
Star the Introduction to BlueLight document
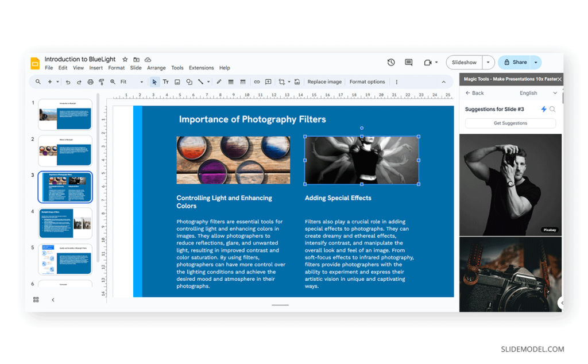(x=125, y=59)
